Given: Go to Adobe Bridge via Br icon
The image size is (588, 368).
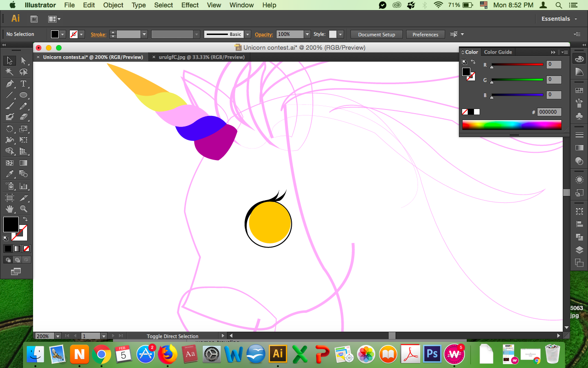Looking at the screenshot, I should (34, 19).
